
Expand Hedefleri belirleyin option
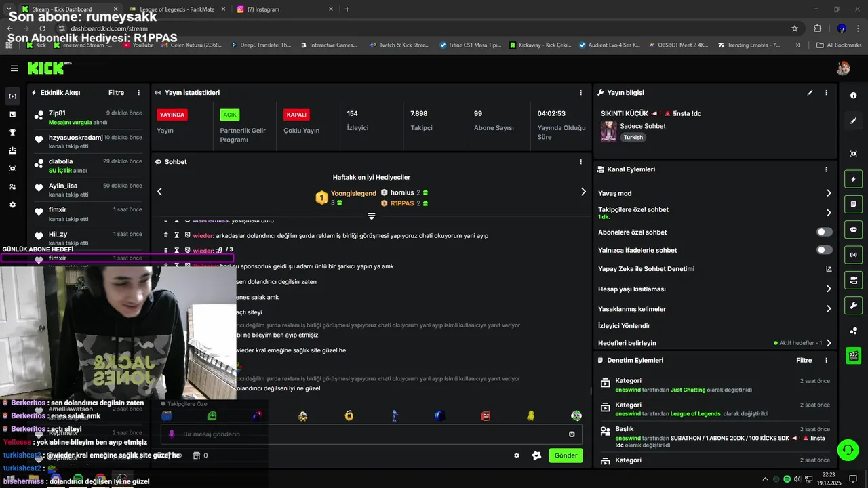pyautogui.click(x=829, y=343)
